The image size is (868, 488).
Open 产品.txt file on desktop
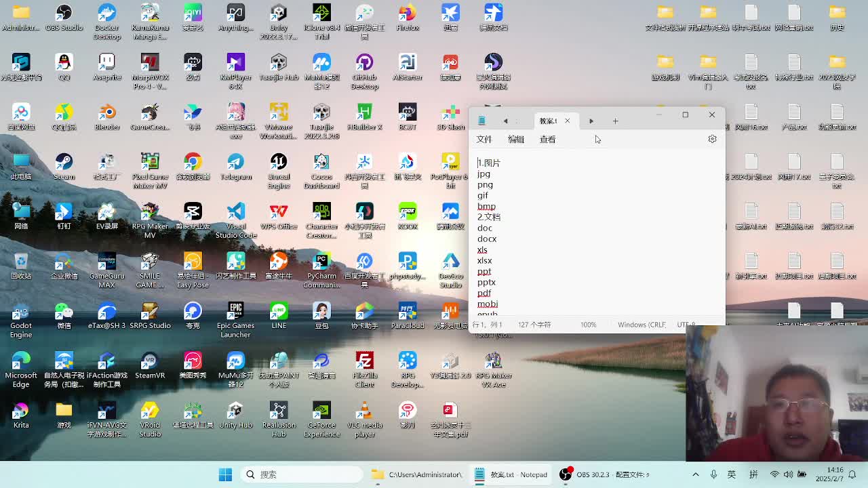[794, 117]
